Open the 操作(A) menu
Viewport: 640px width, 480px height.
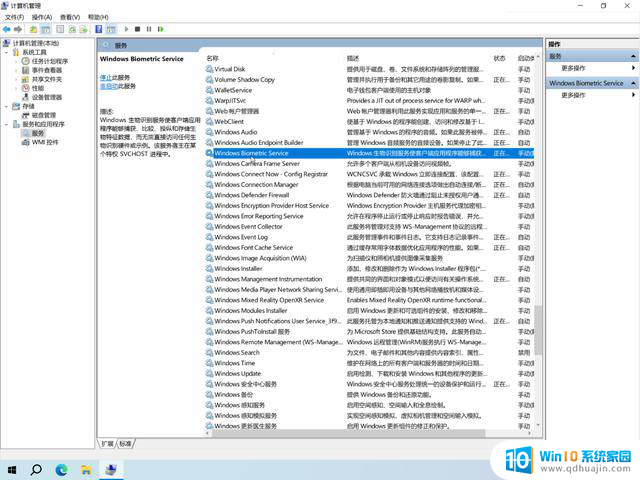click(x=42, y=17)
